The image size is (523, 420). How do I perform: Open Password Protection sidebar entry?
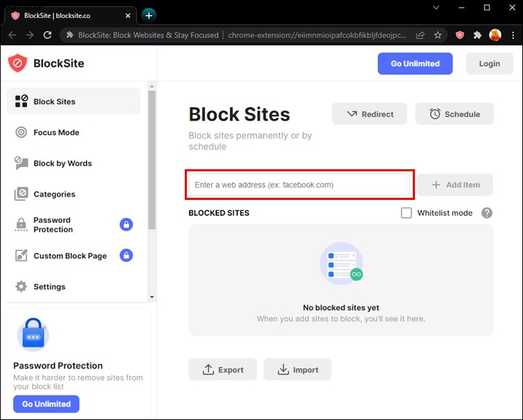73,225
